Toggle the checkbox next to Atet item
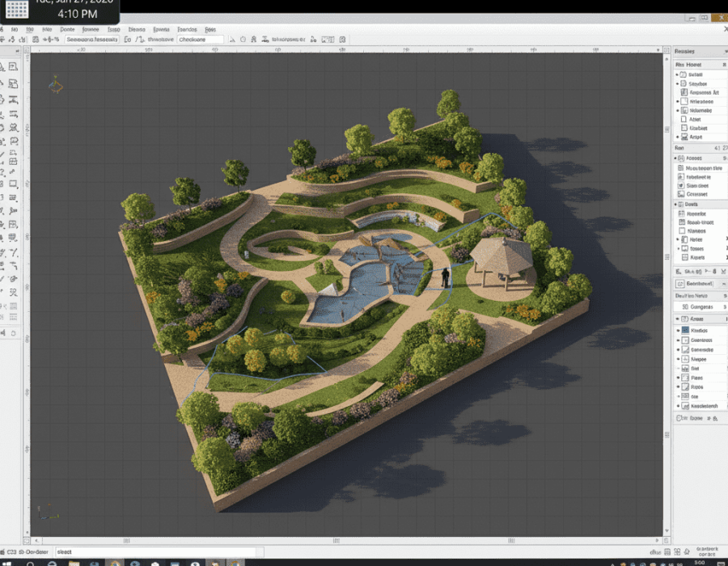 [684, 119]
